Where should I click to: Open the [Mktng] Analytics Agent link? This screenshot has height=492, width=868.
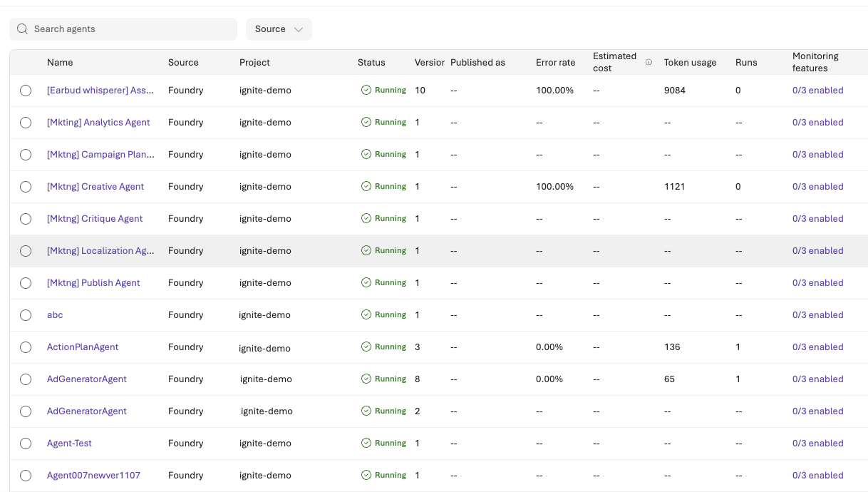click(98, 122)
